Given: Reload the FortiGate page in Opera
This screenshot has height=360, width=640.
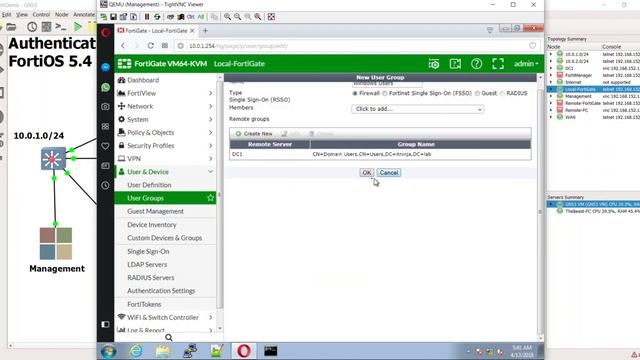Looking at the screenshot, I should point(151,46).
